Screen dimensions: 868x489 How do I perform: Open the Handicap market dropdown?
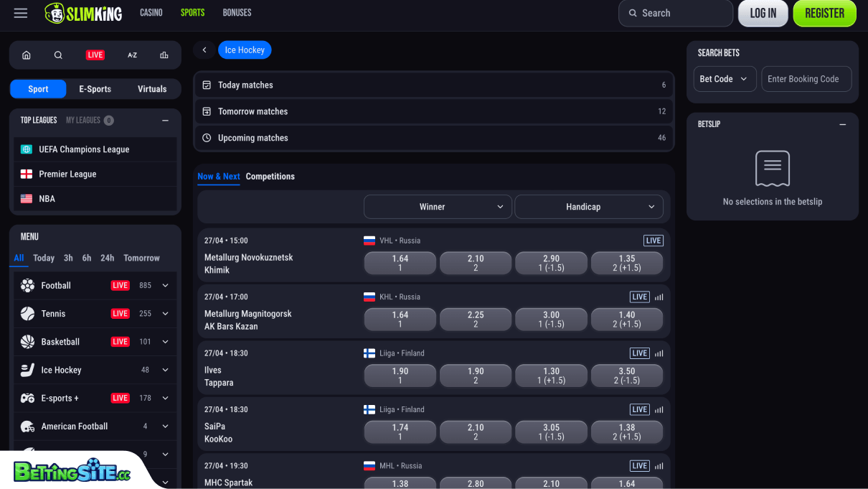point(588,206)
